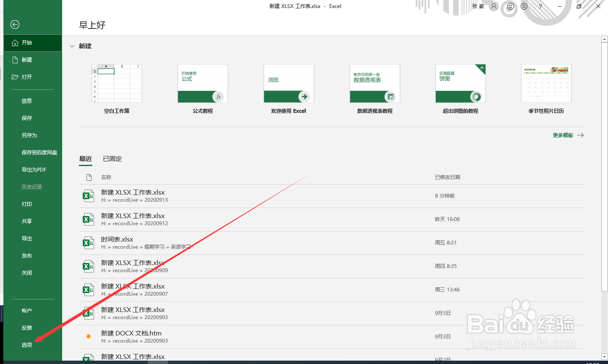
Task: Collapse the 新建 section chevron
Action: [x=72, y=46]
